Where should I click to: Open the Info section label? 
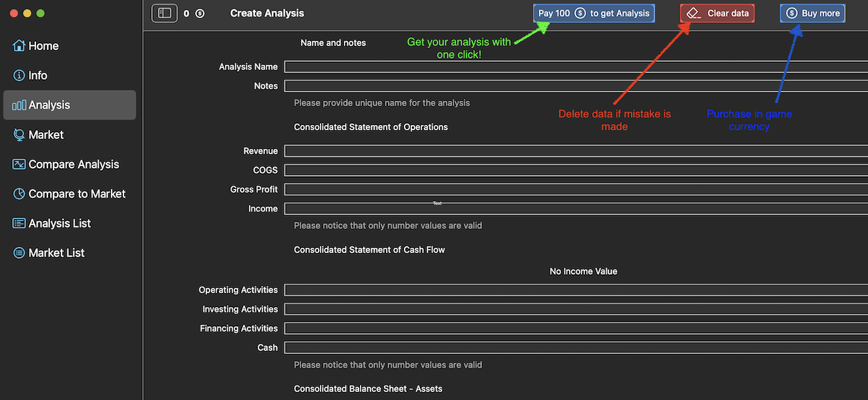tap(38, 75)
